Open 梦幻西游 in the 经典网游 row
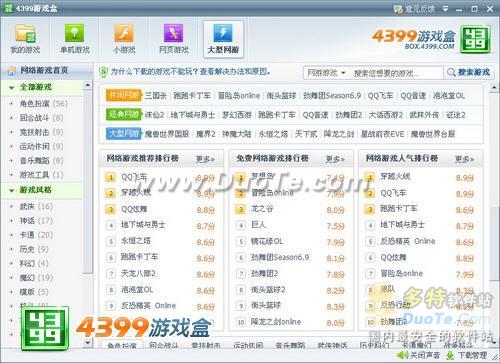500x363 pixels. (237, 115)
